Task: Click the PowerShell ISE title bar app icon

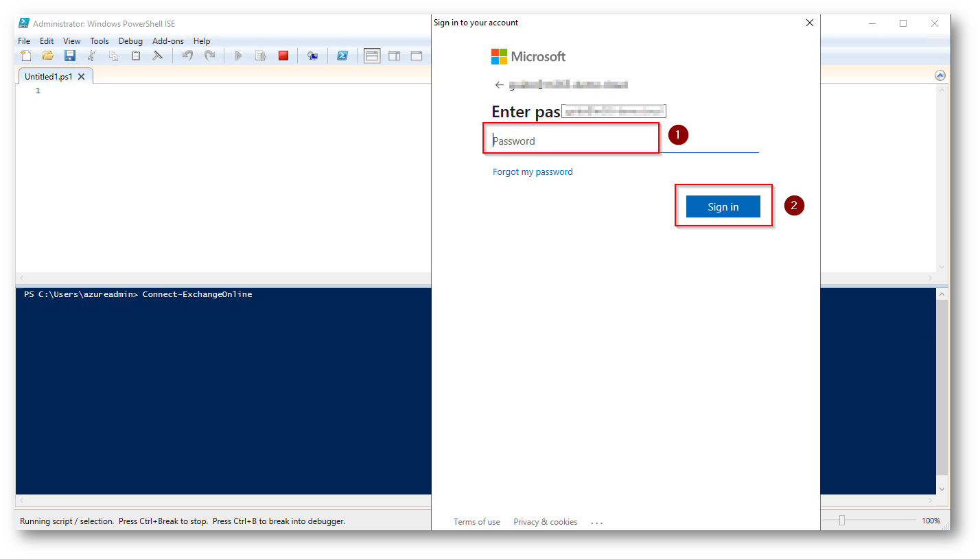Action: pos(24,23)
